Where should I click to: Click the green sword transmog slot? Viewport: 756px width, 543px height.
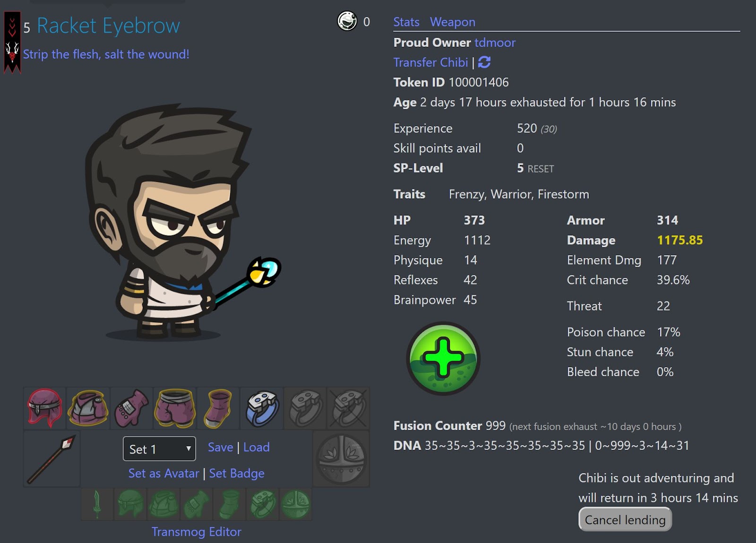click(97, 504)
